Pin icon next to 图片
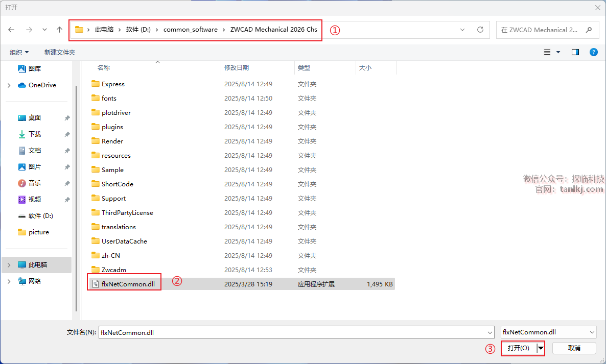Screen dimensions: 606x364 point(67,167)
